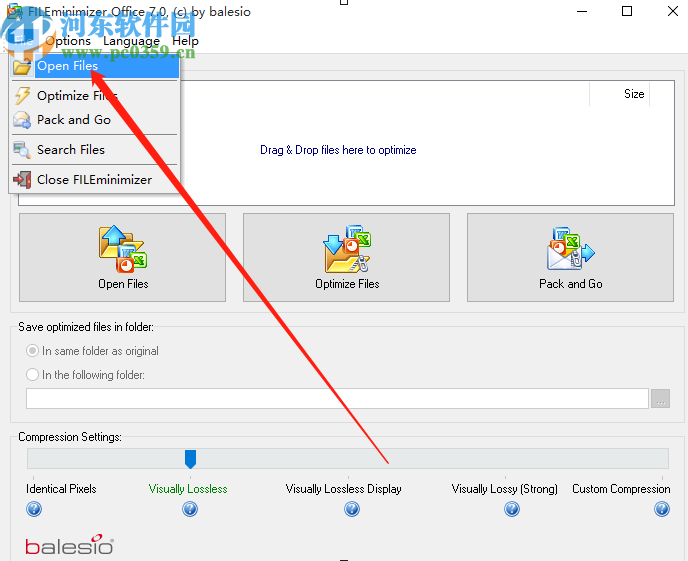Click the Visually Lossless label
Image resolution: width=688 pixels, height=561 pixels.
(188, 489)
